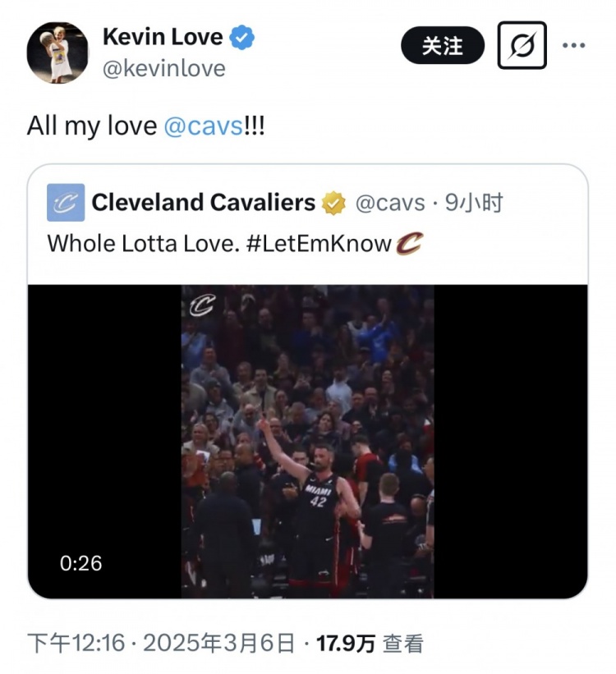Click the 关注 follow button

pos(443,46)
